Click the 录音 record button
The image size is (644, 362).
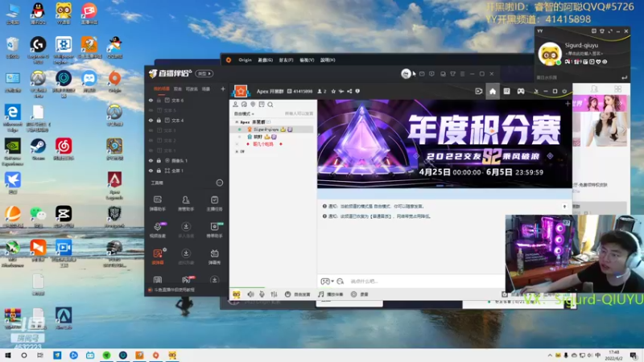[360, 294]
